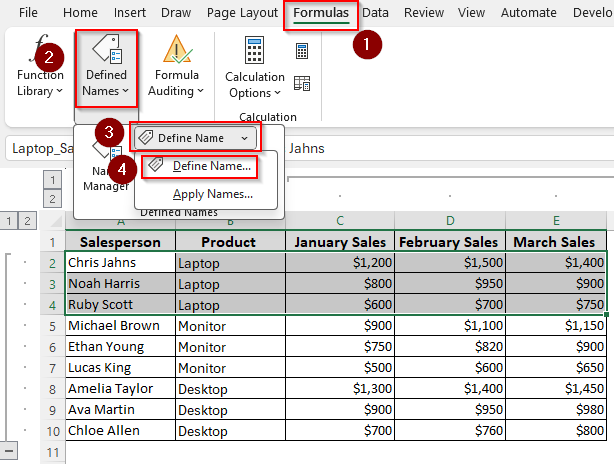Image resolution: width=614 pixels, height=464 pixels.
Task: Click the March Sales header cell
Action: point(556,242)
